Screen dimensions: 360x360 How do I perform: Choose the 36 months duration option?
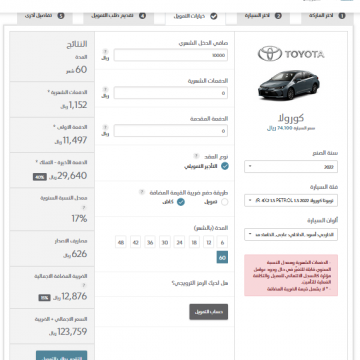click(150, 242)
